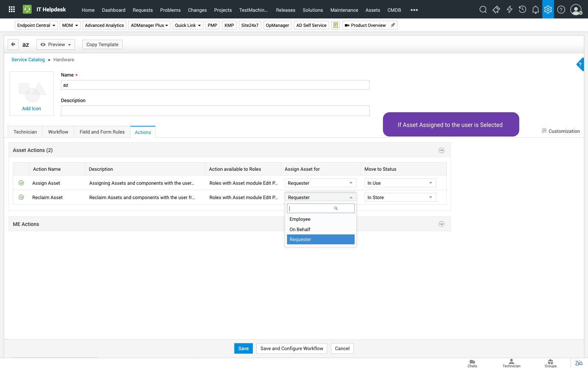588x368 pixels.
Task: Open the recent history clock icon
Action: (x=522, y=10)
